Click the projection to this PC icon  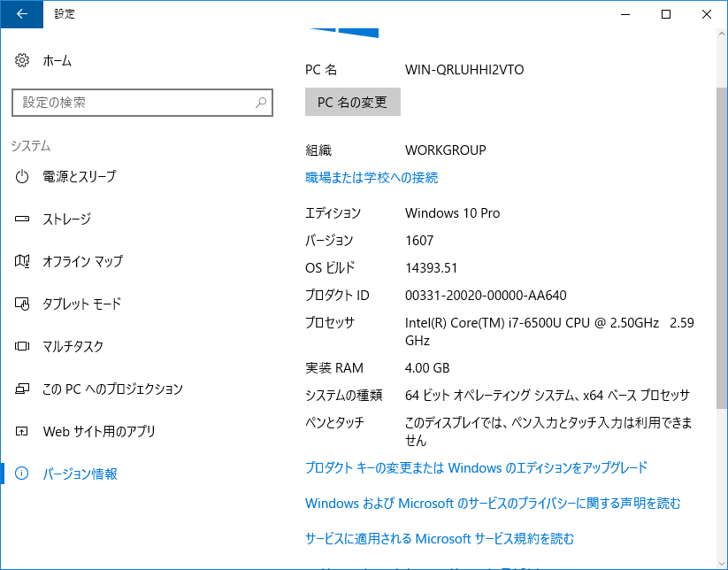point(22,389)
